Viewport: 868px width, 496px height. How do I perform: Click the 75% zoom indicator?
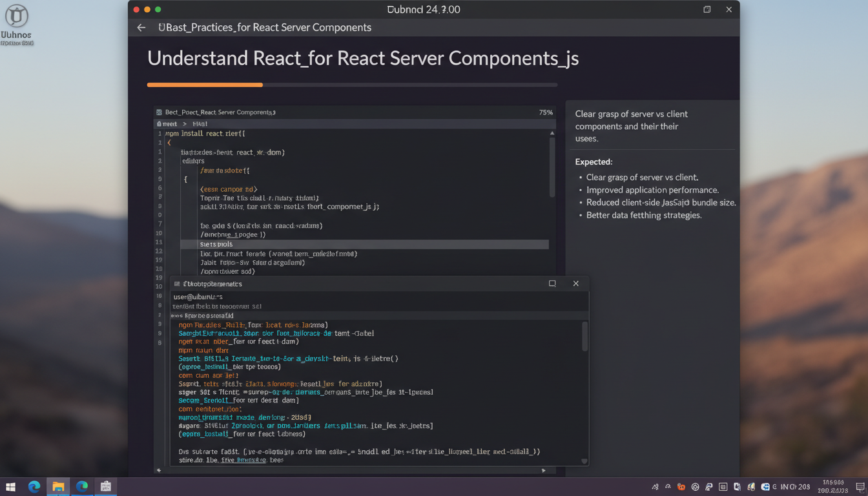pyautogui.click(x=546, y=112)
